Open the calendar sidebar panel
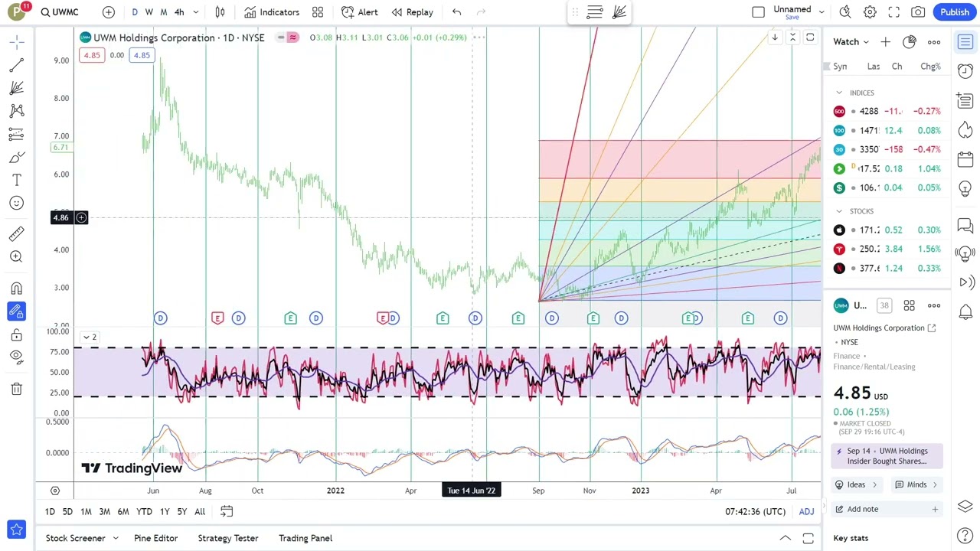This screenshot has width=980, height=551. (x=965, y=159)
